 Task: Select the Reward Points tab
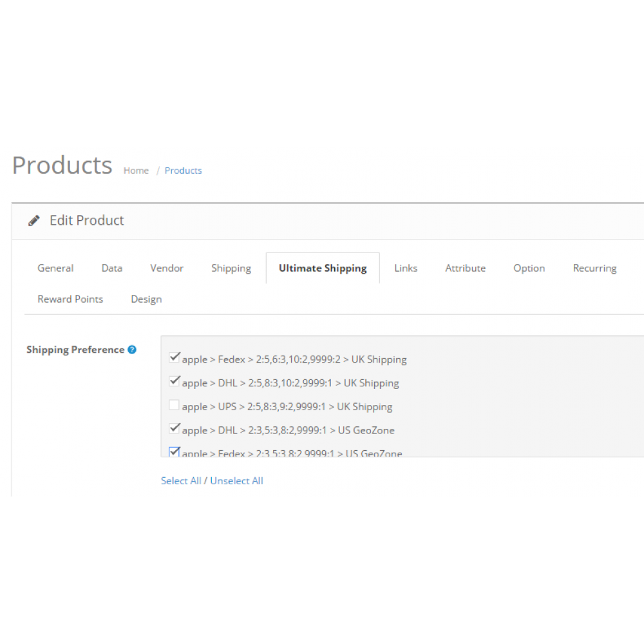[70, 299]
